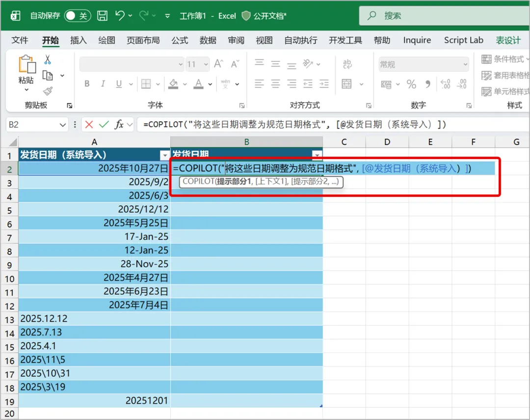The image size is (530, 420).
Task: Click the Middle Align icon
Action: click(275, 63)
